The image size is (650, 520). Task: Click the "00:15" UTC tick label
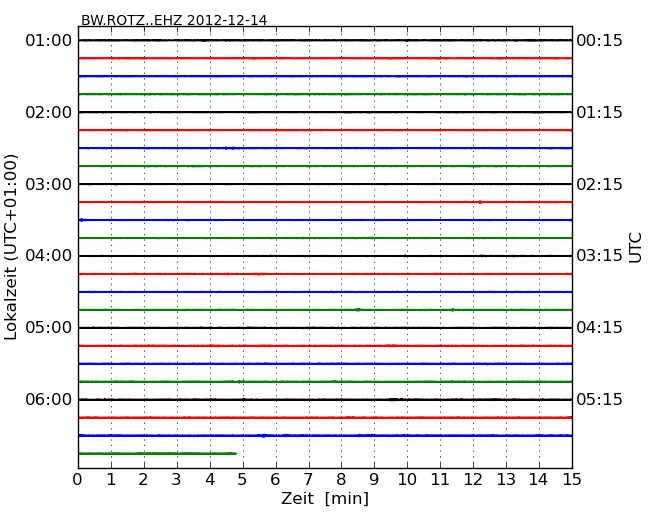click(x=599, y=41)
